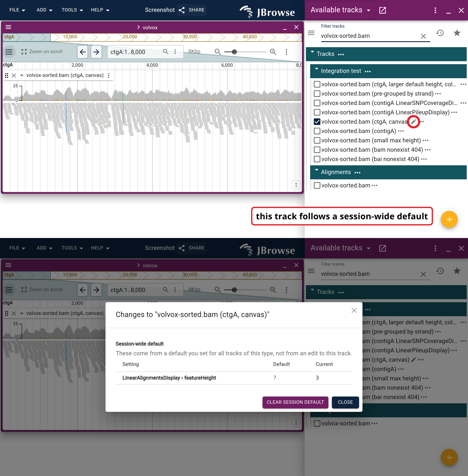Click the pencil edit icon on canvas track

[x=413, y=122]
